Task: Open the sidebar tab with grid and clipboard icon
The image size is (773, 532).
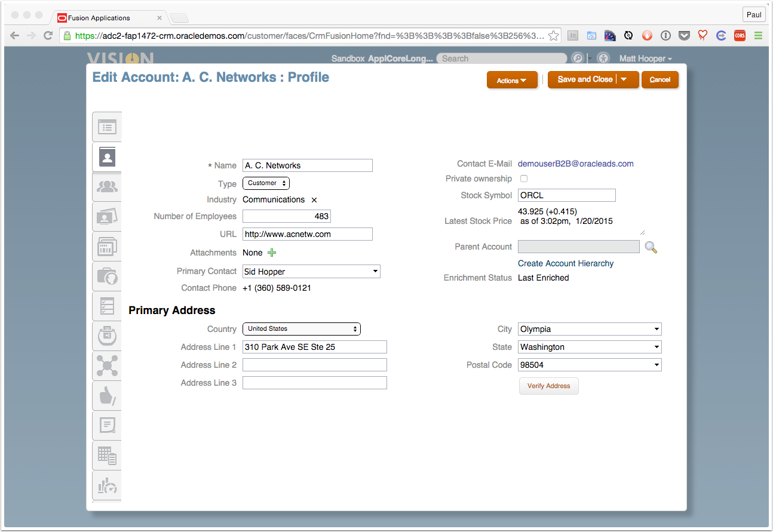Action: (x=107, y=456)
